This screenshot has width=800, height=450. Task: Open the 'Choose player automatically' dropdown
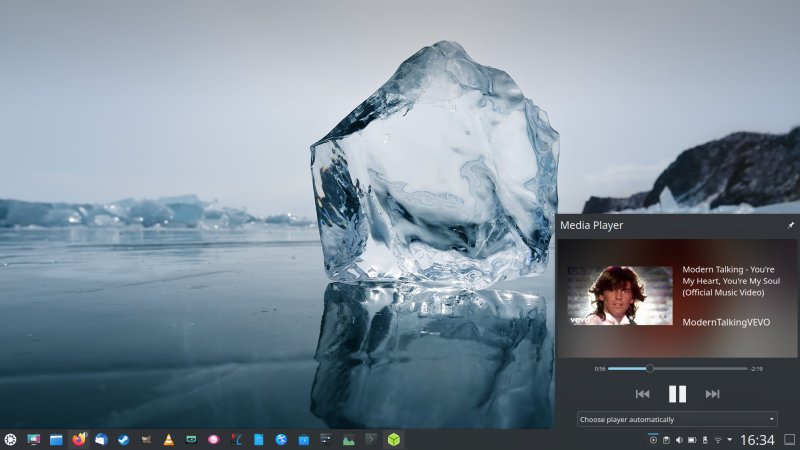pos(677,419)
